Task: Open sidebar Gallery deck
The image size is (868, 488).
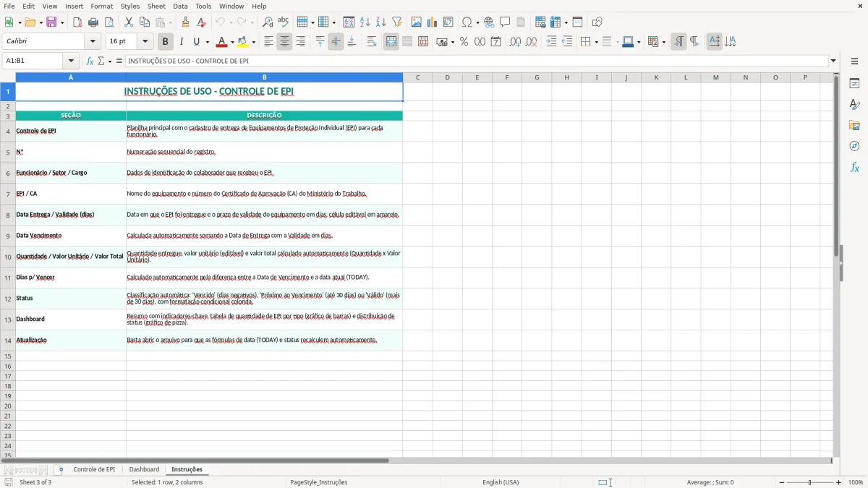Action: point(854,126)
